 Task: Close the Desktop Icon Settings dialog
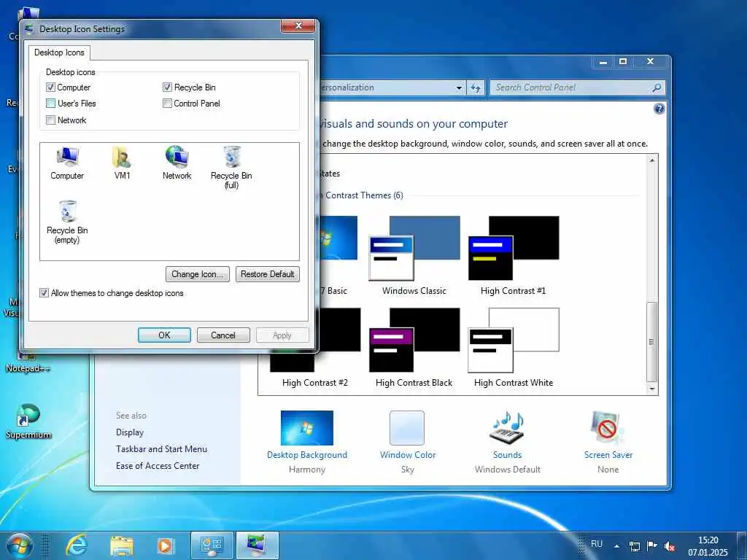click(x=298, y=26)
